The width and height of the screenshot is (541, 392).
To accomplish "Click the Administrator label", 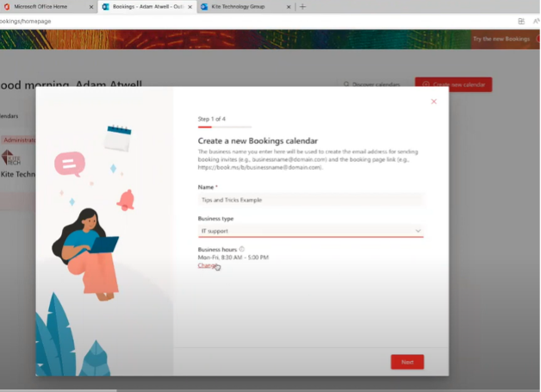I will [19, 140].
